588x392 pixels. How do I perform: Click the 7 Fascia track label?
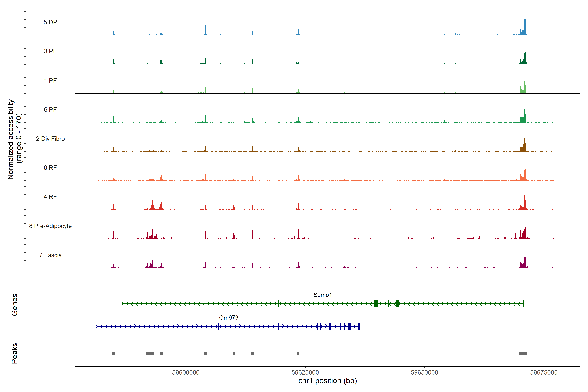(50, 255)
